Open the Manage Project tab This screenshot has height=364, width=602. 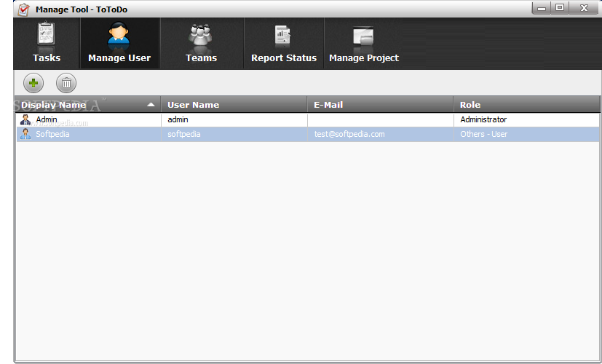363,44
